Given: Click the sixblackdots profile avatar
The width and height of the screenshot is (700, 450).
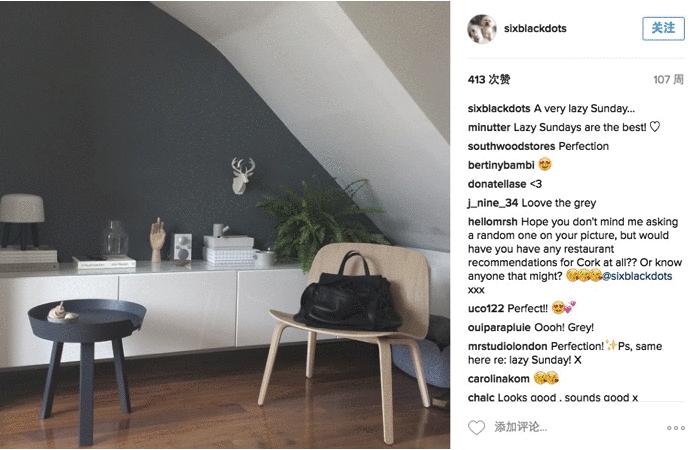Looking at the screenshot, I should tap(482, 29).
